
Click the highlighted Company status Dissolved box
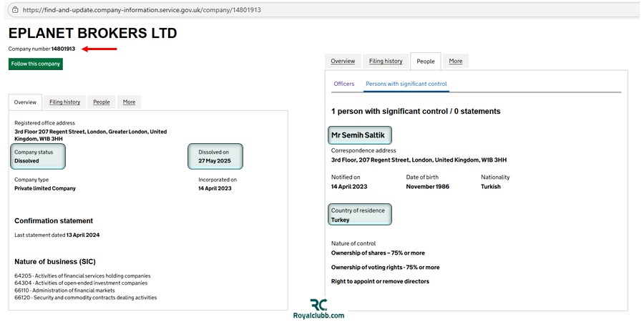point(39,156)
